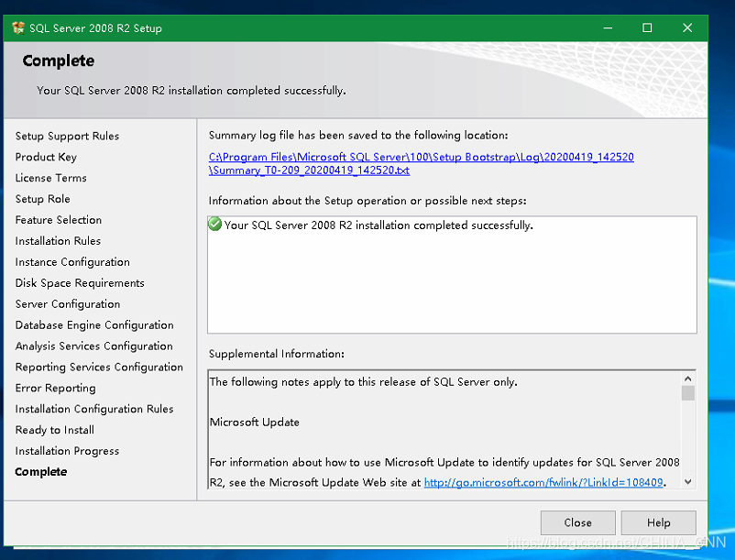
Task: Open the summary log file path link
Action: (421, 163)
